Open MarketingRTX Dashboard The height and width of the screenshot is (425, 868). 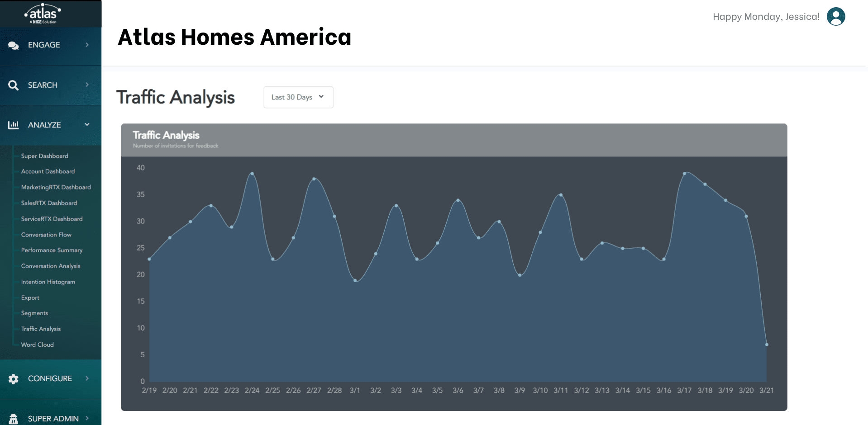click(56, 187)
